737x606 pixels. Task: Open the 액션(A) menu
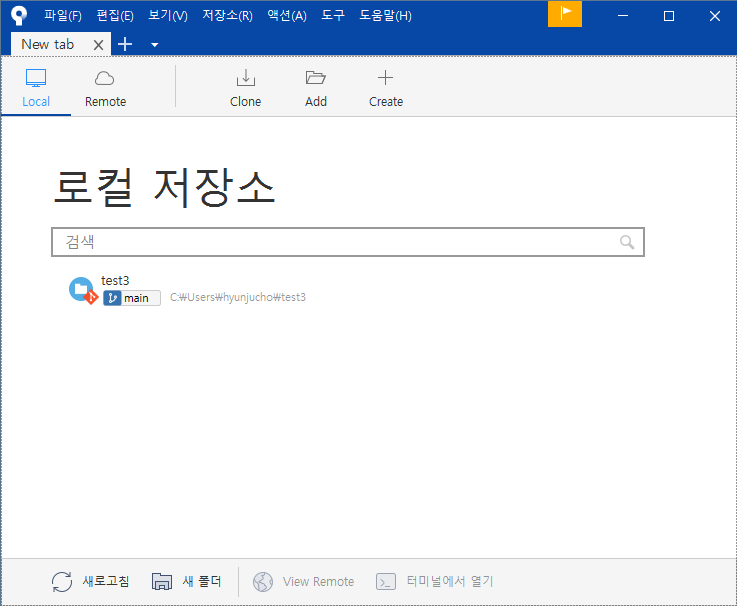click(287, 16)
